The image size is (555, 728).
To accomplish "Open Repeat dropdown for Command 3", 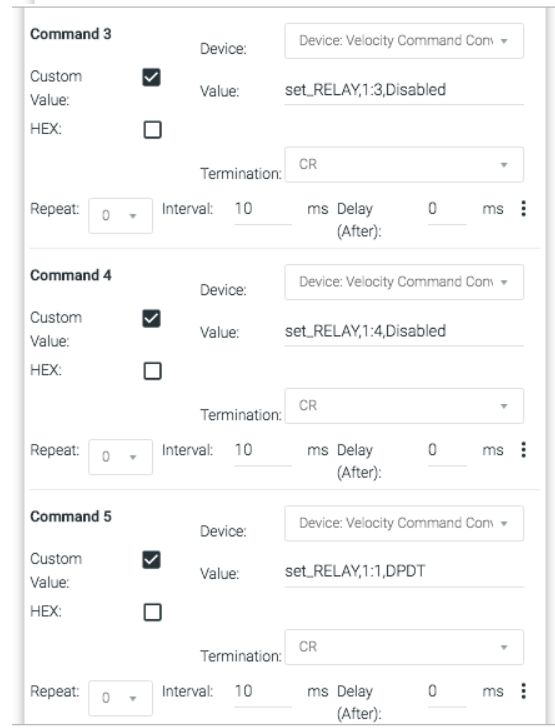I will click(x=120, y=215).
